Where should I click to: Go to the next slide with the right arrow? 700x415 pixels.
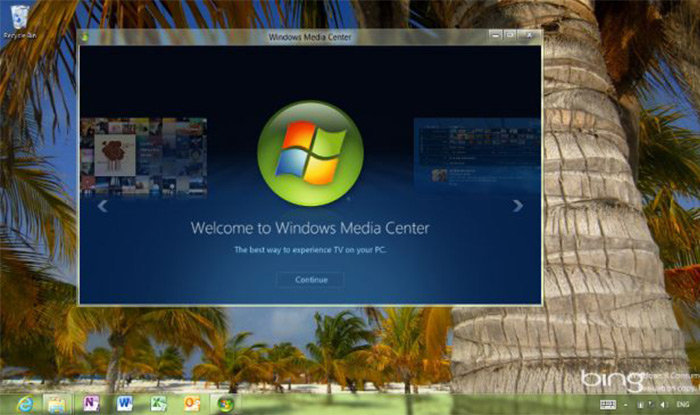518,206
